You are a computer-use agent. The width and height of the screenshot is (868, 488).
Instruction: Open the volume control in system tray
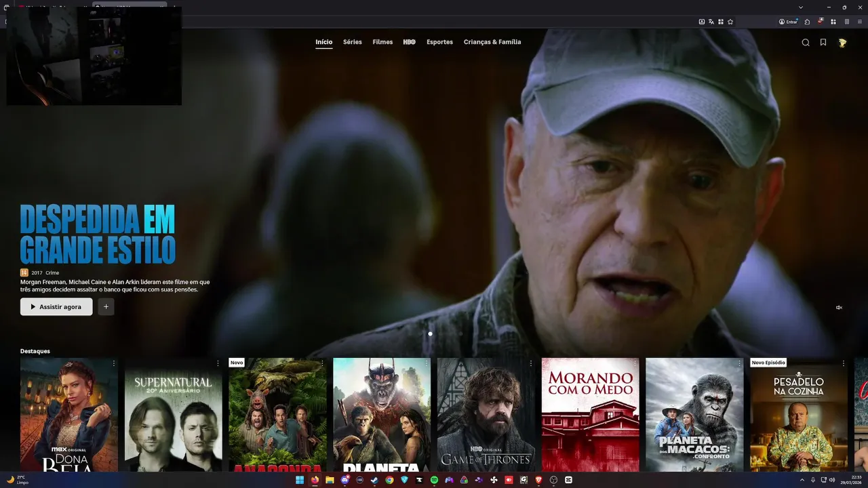pos(833,480)
